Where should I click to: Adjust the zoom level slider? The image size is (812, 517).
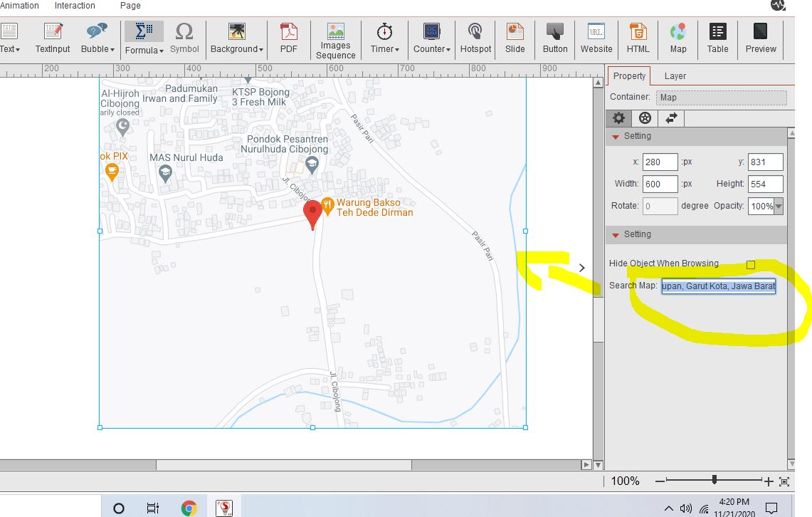[714, 480]
